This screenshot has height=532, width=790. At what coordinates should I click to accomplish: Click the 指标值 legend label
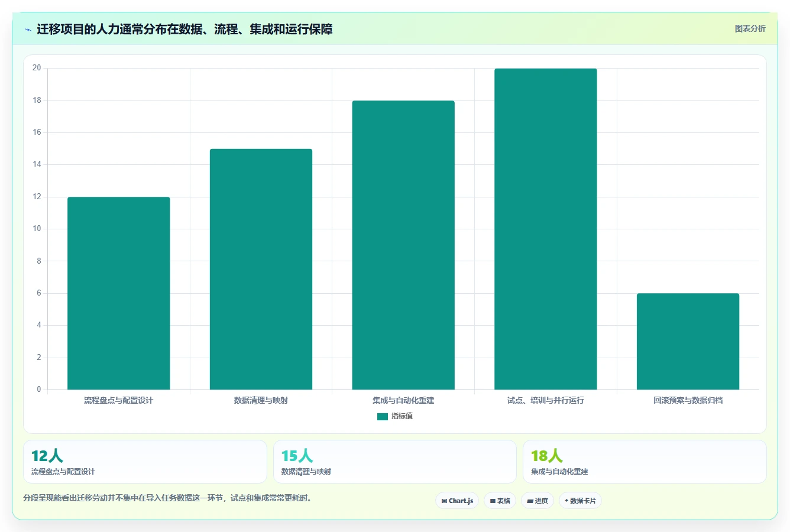tap(402, 416)
